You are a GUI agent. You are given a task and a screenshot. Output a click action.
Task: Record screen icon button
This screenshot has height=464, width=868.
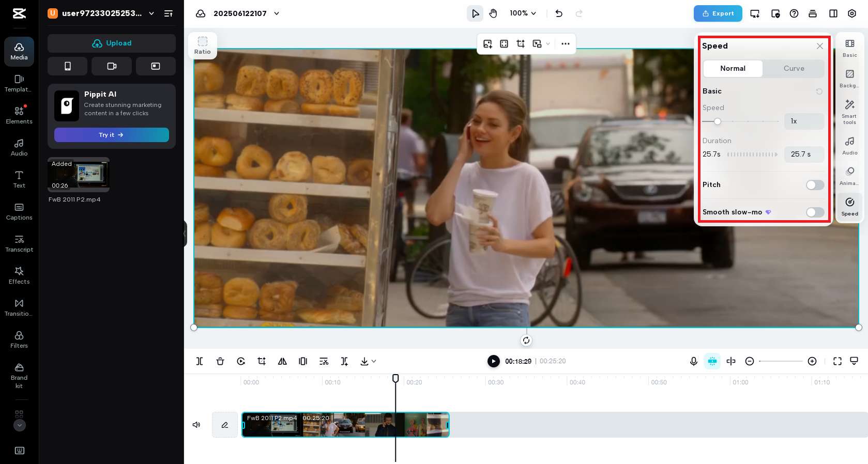(x=156, y=66)
